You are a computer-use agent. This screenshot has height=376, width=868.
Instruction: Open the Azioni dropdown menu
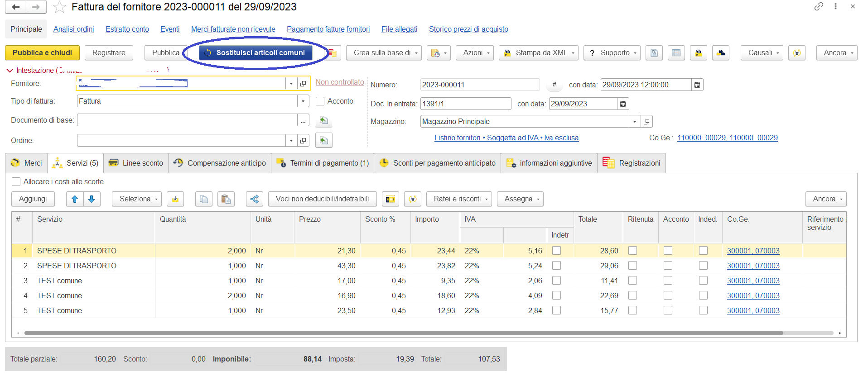coord(475,53)
